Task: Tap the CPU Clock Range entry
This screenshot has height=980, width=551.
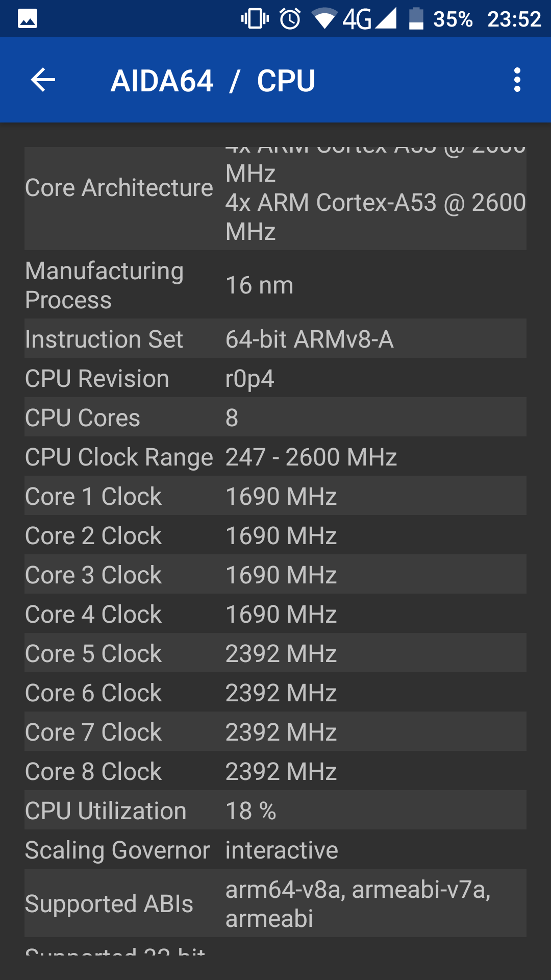Action: (275, 457)
